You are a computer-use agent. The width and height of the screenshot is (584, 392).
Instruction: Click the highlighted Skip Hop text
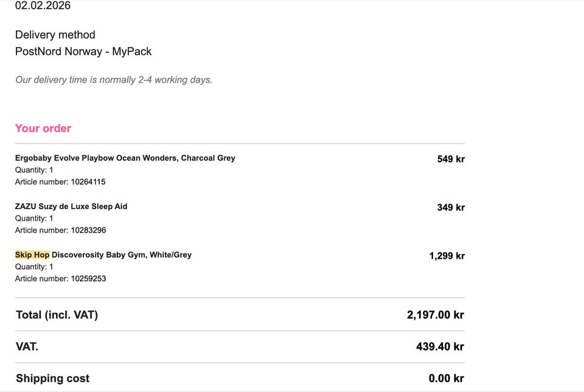(x=32, y=255)
